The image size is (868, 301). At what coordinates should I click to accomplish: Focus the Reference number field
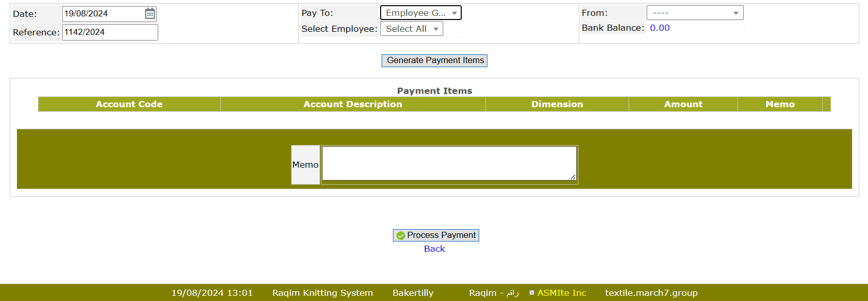pos(110,32)
